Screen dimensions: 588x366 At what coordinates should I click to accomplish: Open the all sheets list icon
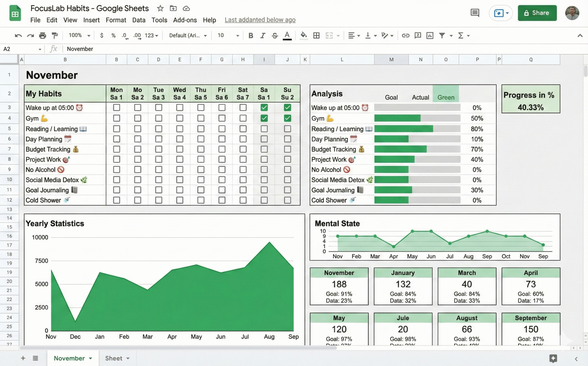pyautogui.click(x=35, y=358)
